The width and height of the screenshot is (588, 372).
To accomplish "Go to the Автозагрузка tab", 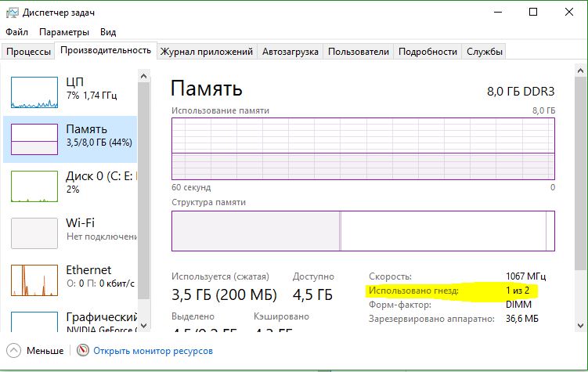I will 290,52.
